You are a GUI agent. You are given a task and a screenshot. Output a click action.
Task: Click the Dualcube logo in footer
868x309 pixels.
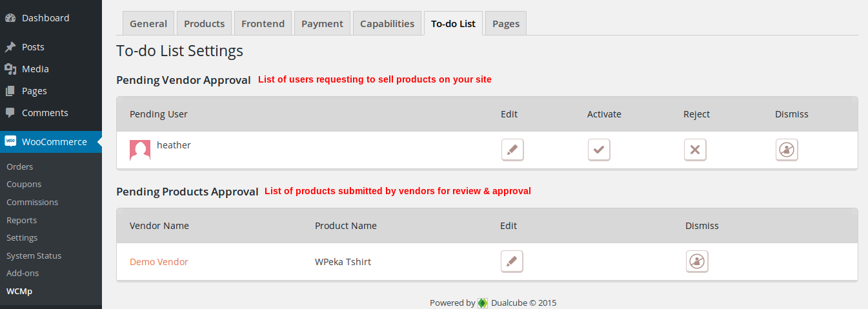(483, 303)
